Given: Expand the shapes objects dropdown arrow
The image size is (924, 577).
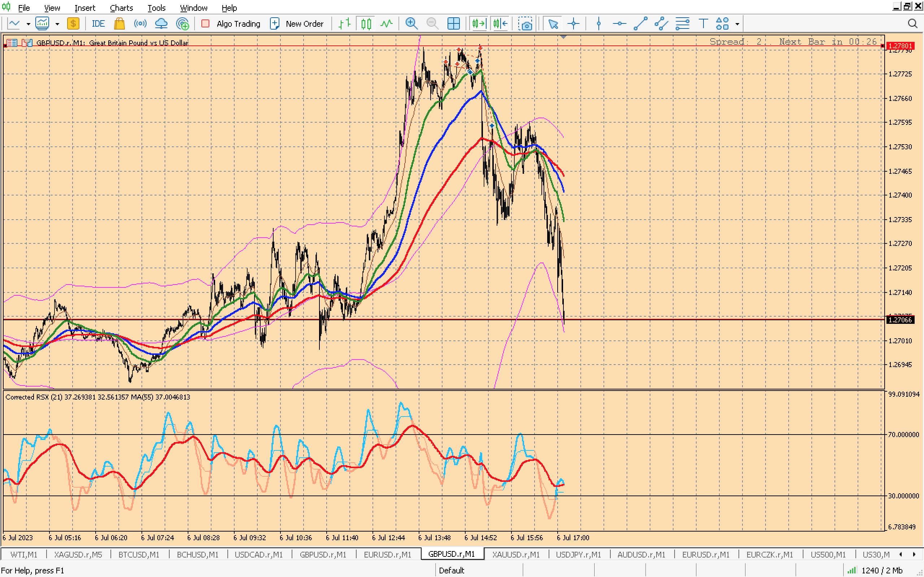Looking at the screenshot, I should pyautogui.click(x=737, y=24).
